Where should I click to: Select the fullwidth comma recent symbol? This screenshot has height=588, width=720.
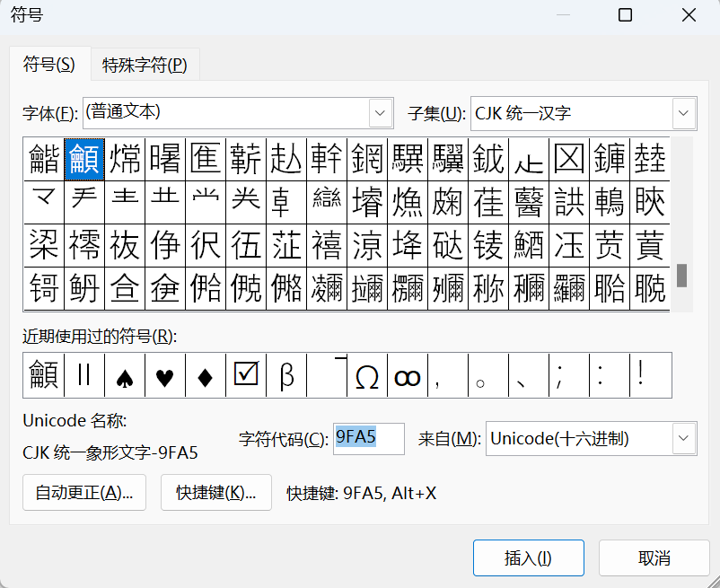click(x=448, y=375)
